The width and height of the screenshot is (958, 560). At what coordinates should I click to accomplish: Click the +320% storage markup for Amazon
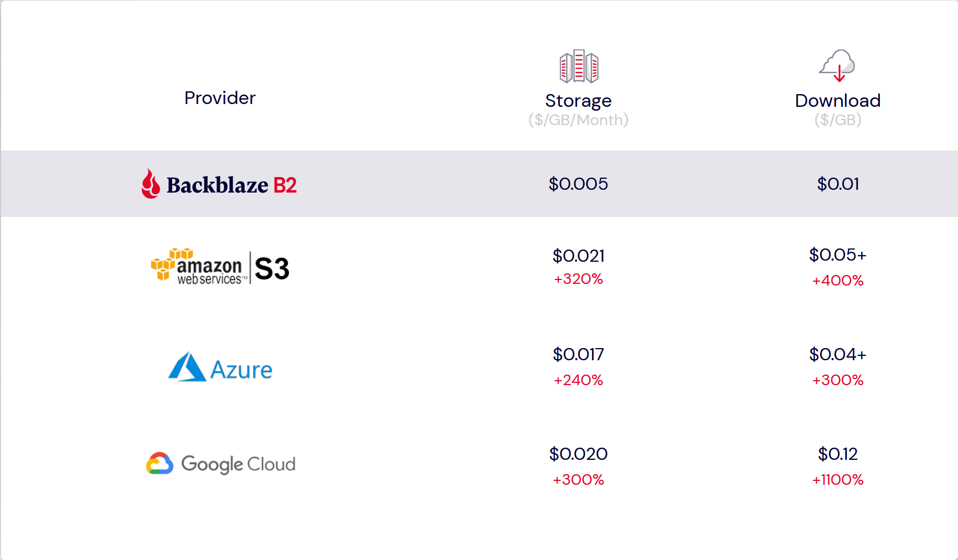[578, 279]
